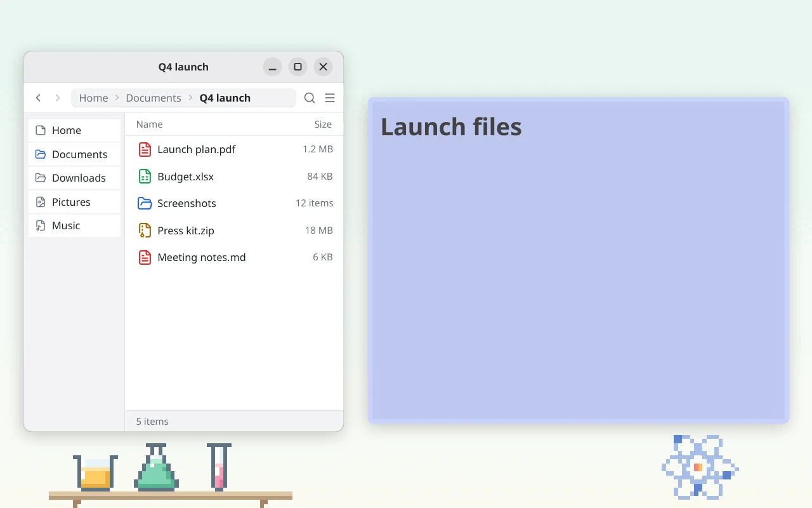The height and width of the screenshot is (508, 812).
Task: Select the Screenshots folder name
Action: [187, 203]
